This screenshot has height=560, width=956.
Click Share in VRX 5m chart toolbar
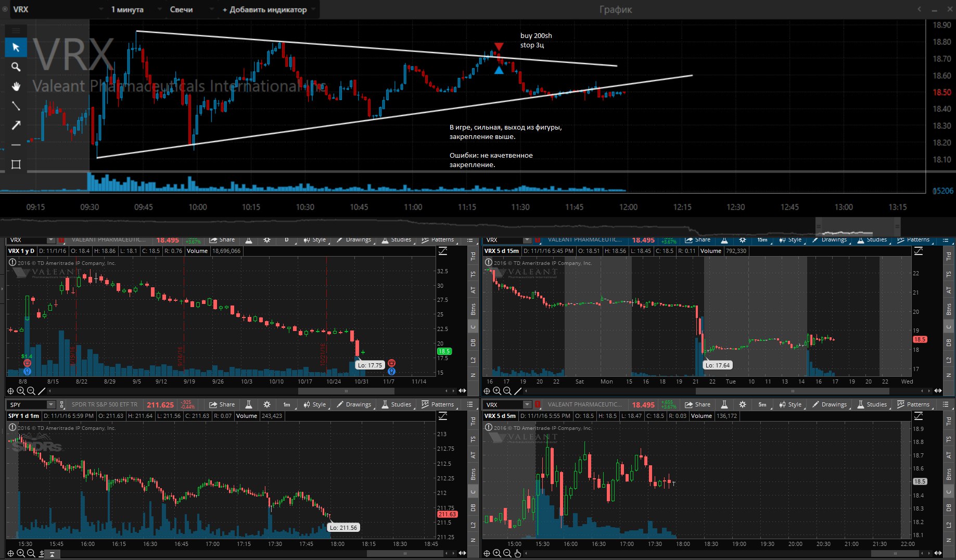698,404
